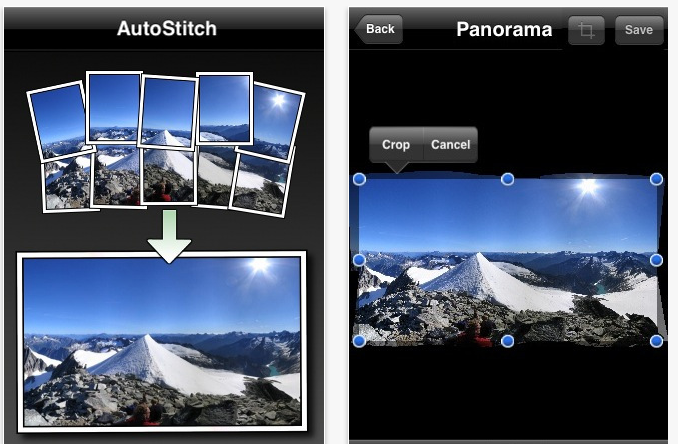
Task: Select the stitched panorama below green arrow
Action: point(162,340)
